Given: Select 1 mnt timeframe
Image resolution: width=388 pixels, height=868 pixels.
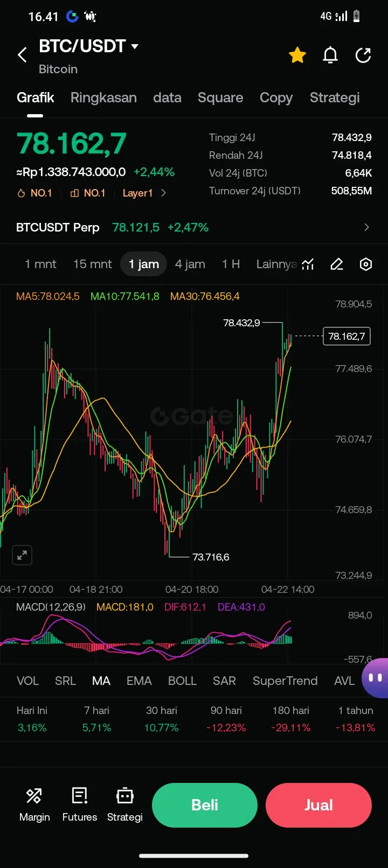Looking at the screenshot, I should tap(40, 264).
